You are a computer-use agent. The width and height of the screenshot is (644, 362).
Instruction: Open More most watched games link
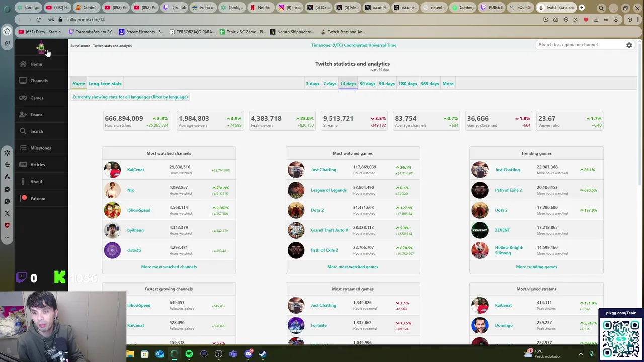pos(353,267)
